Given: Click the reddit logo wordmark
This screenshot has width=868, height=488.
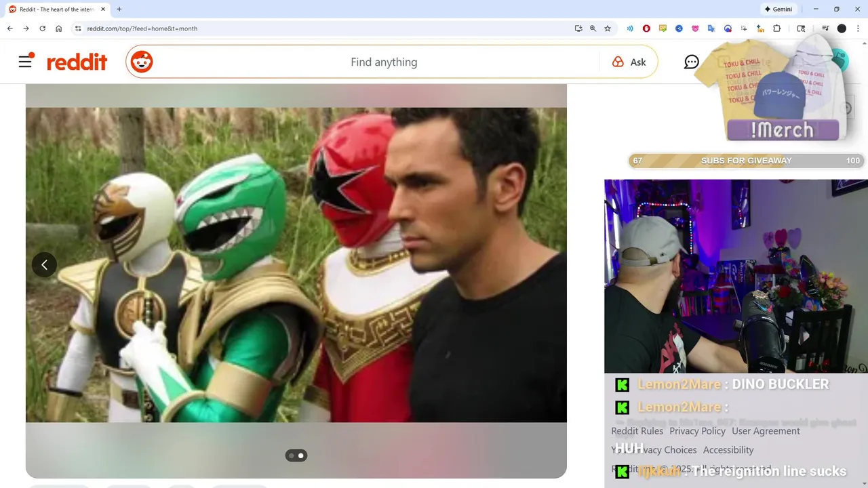Looking at the screenshot, I should (x=77, y=62).
